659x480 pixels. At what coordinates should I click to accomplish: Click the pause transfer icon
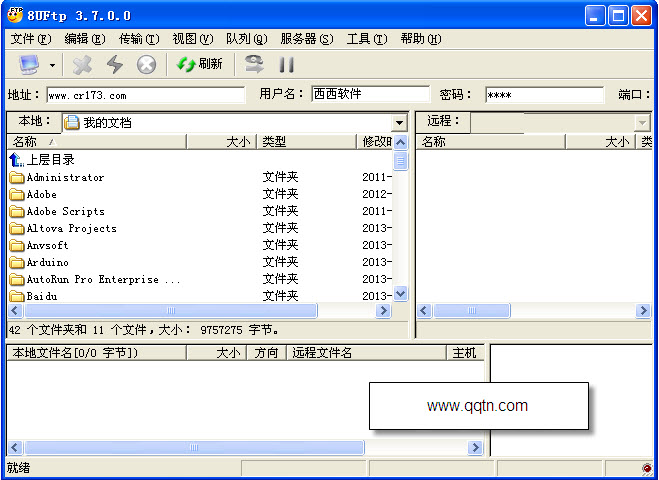tap(286, 65)
